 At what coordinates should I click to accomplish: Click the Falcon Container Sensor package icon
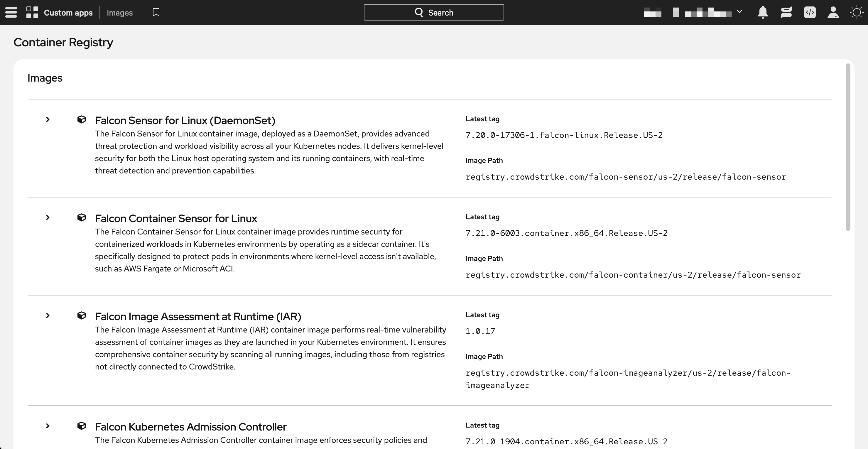tap(82, 217)
